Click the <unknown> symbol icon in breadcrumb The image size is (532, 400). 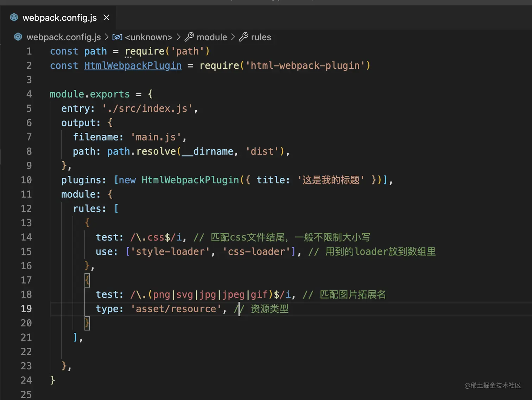coord(117,37)
